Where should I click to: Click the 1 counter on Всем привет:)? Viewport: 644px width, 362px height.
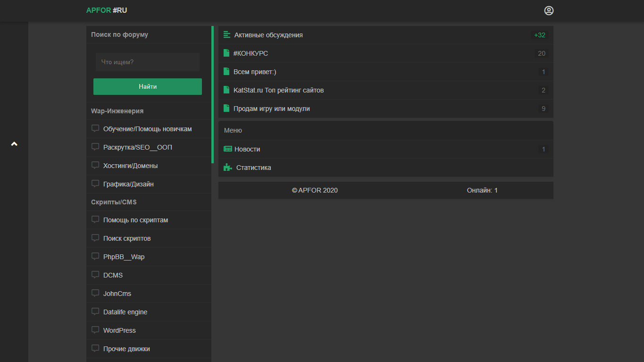click(544, 72)
